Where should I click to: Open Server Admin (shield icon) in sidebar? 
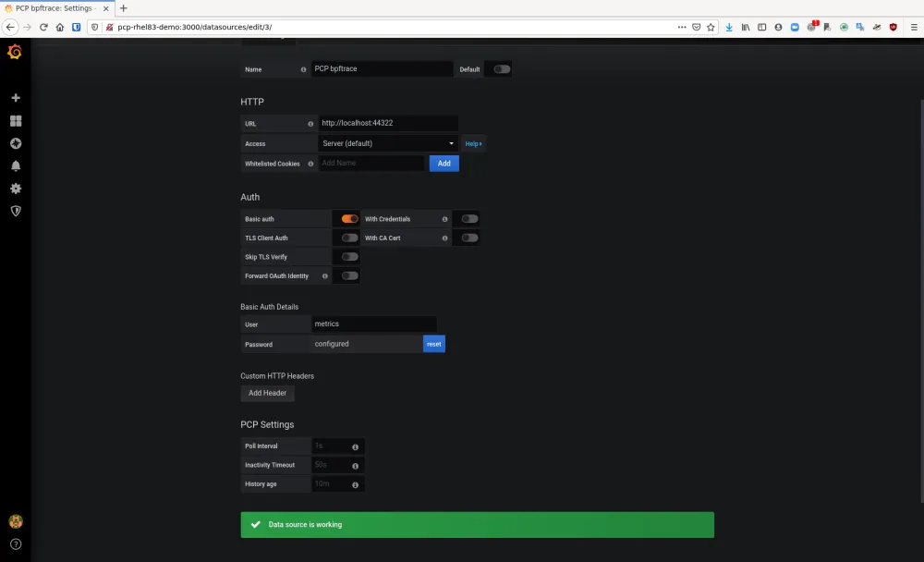[15, 211]
